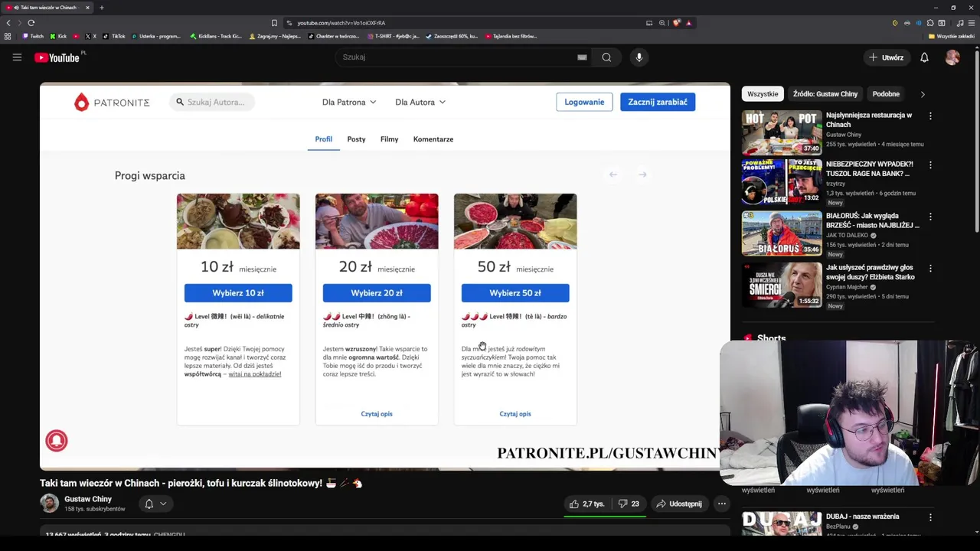Bookmark page with address bar bookmark icon

pyautogui.click(x=274, y=23)
